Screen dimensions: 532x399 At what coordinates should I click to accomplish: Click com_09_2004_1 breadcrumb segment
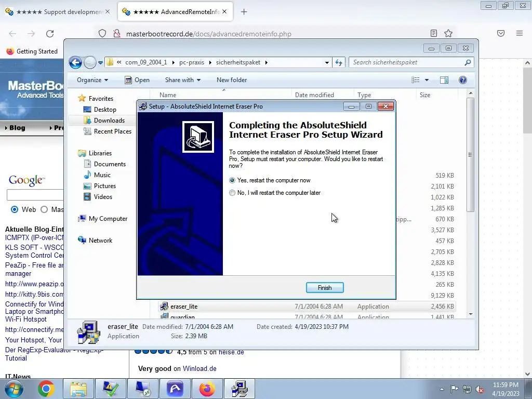[146, 62]
